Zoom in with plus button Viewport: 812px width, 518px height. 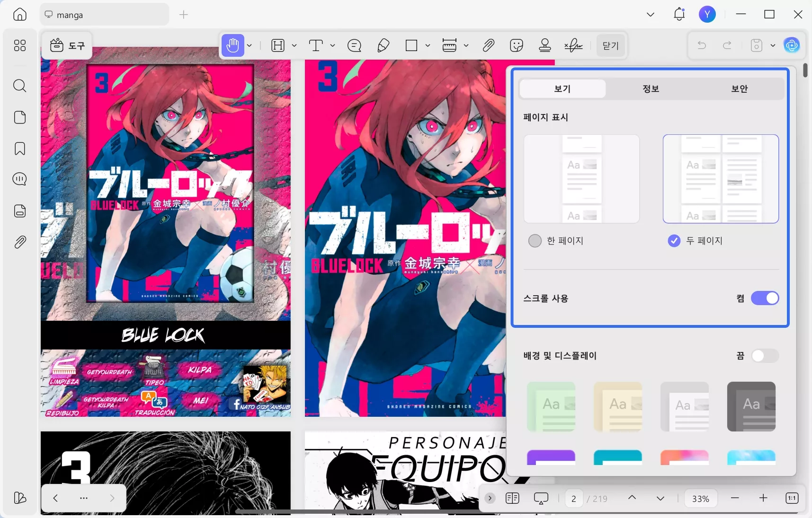763,498
